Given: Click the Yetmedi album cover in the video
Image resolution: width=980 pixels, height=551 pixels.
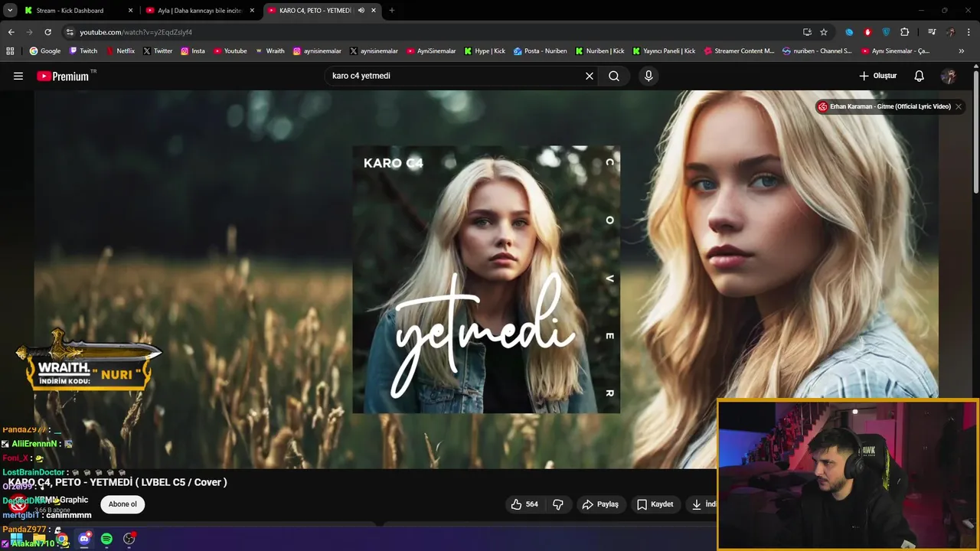Looking at the screenshot, I should tap(486, 279).
